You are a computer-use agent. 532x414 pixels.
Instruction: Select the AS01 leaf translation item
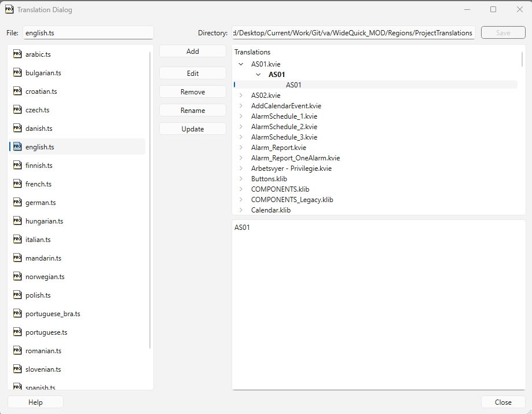(376, 85)
